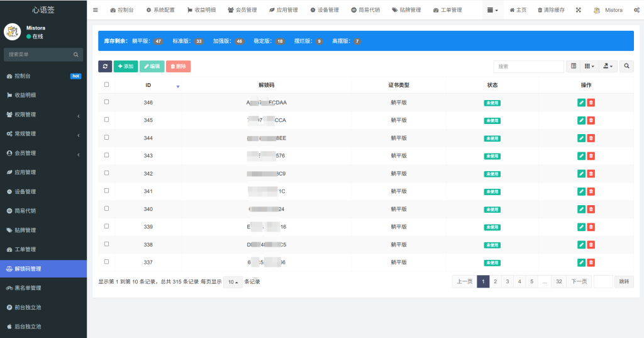Expand the 会员管理 sidebar submenu
The height and width of the screenshot is (338, 644).
point(43,153)
